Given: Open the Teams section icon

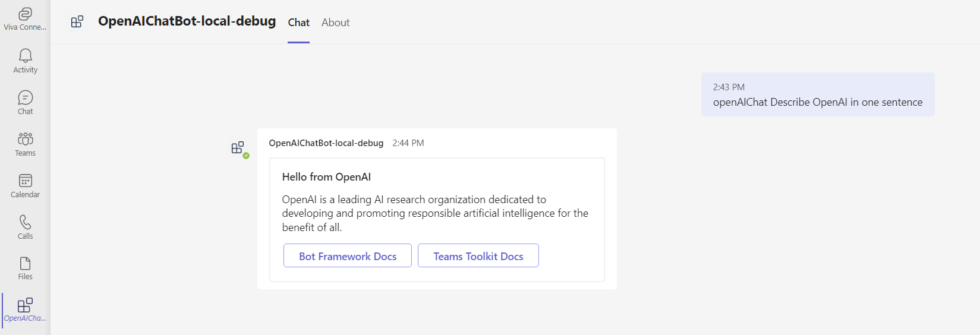Looking at the screenshot, I should tap(25, 144).
